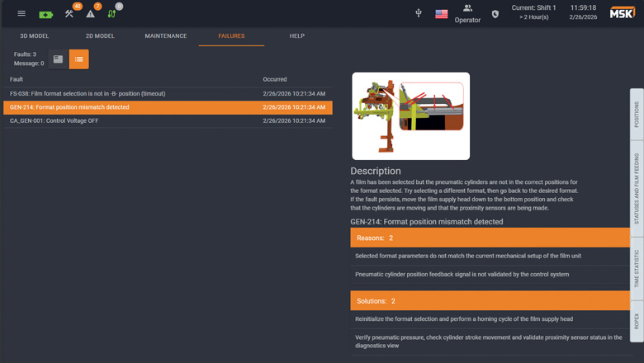This screenshot has height=363, width=644.
Task: Click the USB connection icon
Action: 419,13
